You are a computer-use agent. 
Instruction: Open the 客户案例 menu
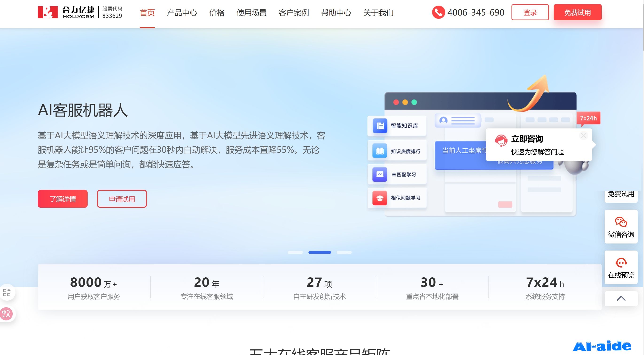click(294, 12)
